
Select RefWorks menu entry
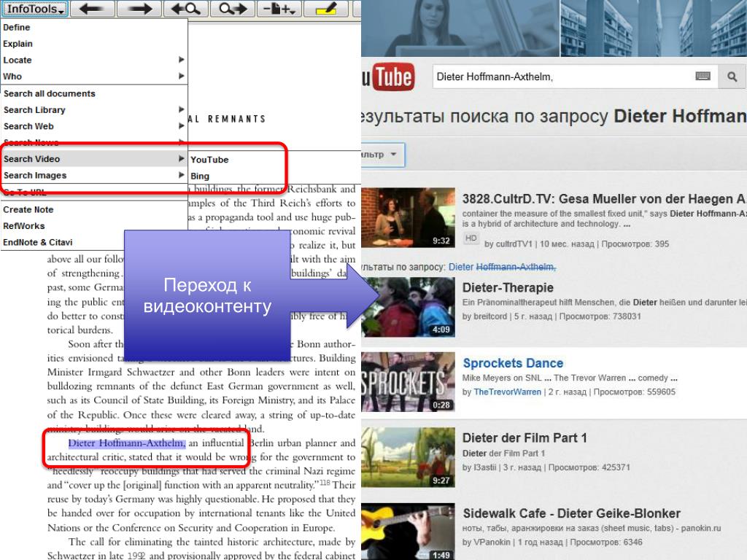(24, 226)
